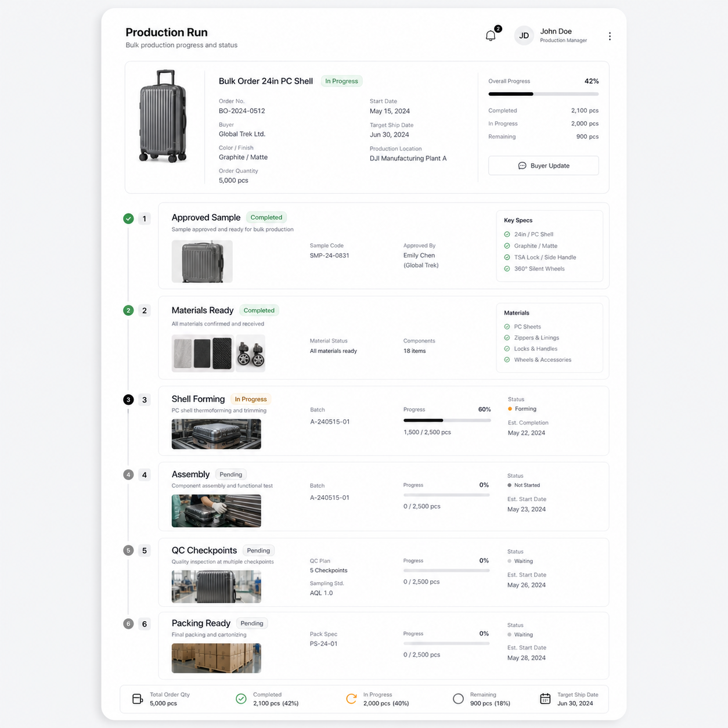Screen dimensions: 728x728
Task: Open the notifications bell
Action: 491,36
